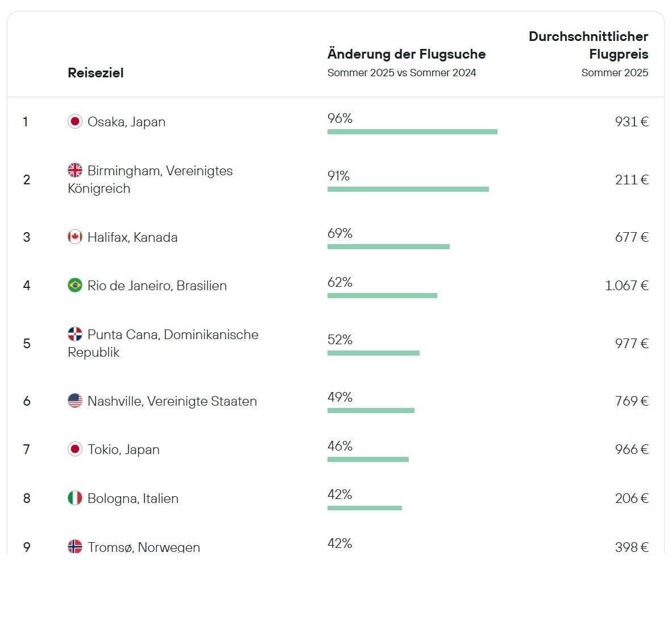The width and height of the screenshot is (672, 623).
Task: Click the 69% bar for Halifax
Action: tap(388, 247)
